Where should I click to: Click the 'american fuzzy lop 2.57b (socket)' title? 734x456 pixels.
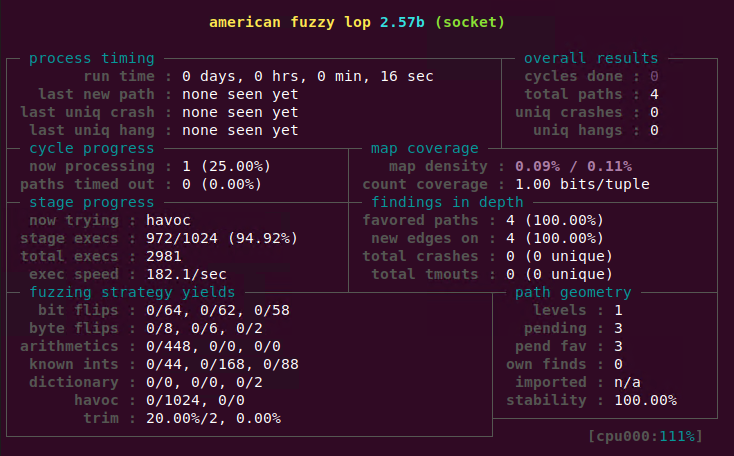coord(357,22)
